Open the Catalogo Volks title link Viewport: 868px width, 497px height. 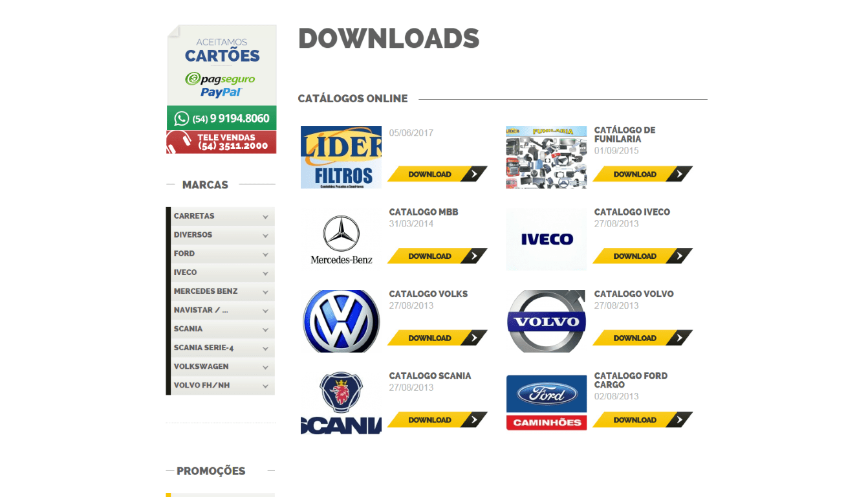click(428, 294)
